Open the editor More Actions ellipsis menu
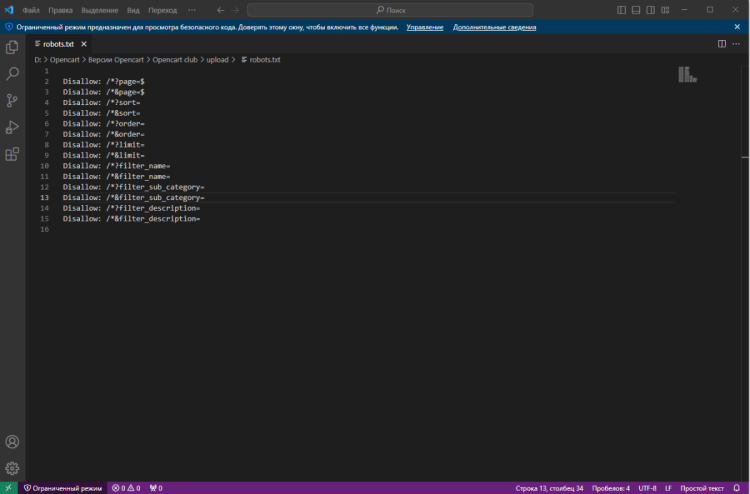 [x=738, y=44]
